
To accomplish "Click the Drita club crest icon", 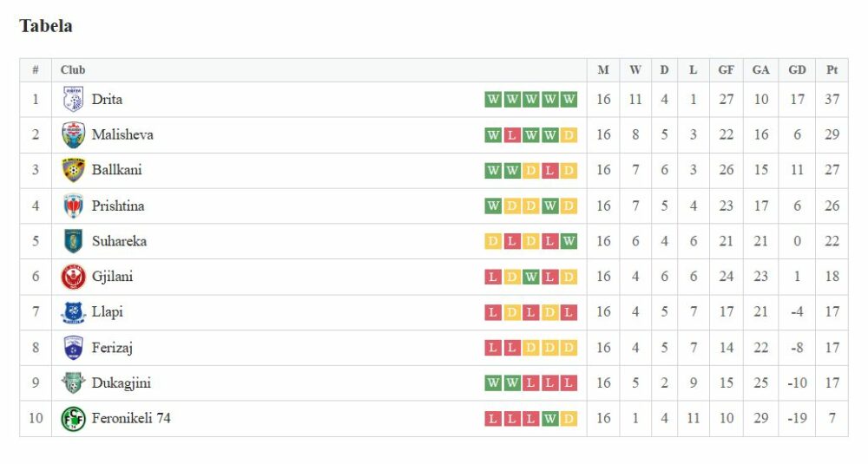I will [73, 100].
